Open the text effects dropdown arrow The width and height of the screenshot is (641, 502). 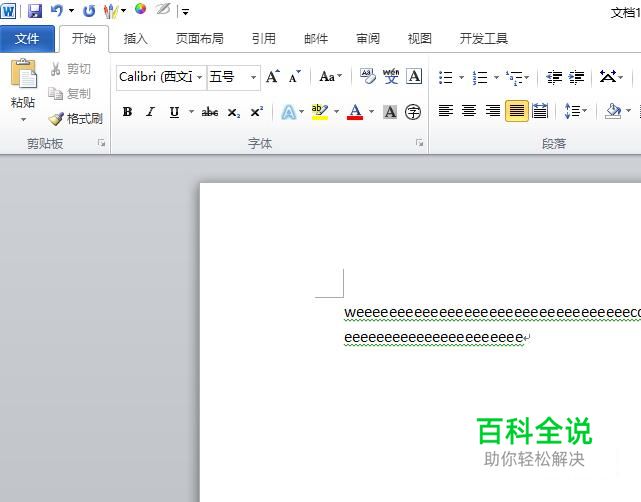pyautogui.click(x=302, y=112)
